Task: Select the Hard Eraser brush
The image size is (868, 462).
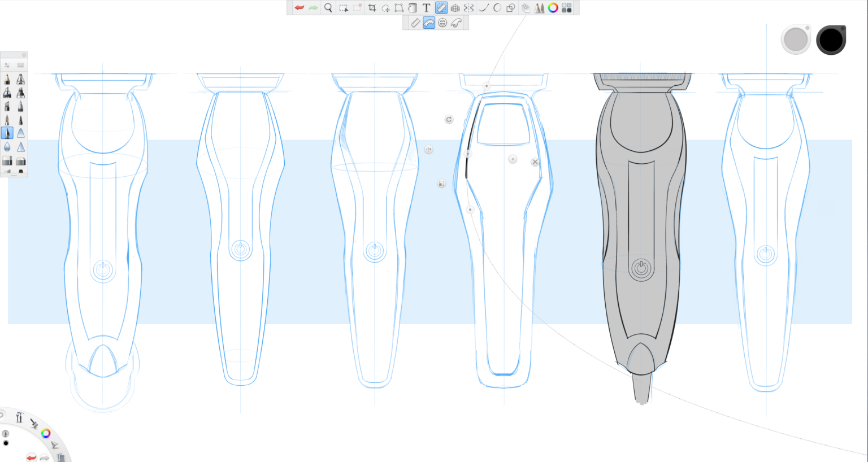Action: pos(7,161)
